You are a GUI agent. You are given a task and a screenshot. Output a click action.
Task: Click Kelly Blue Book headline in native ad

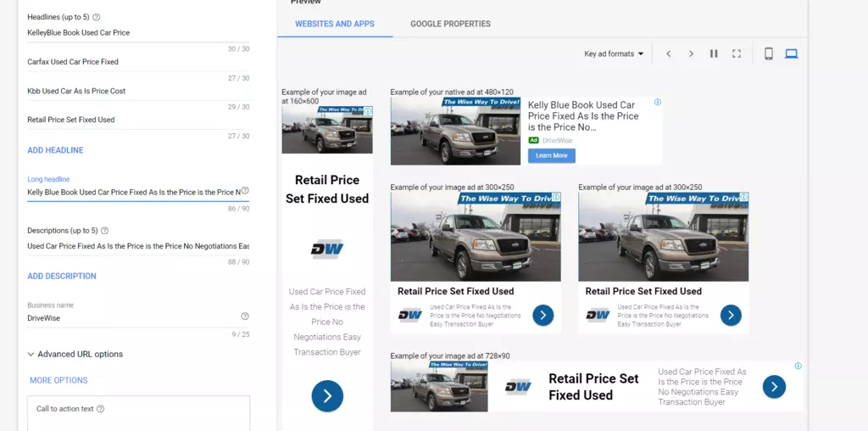583,116
